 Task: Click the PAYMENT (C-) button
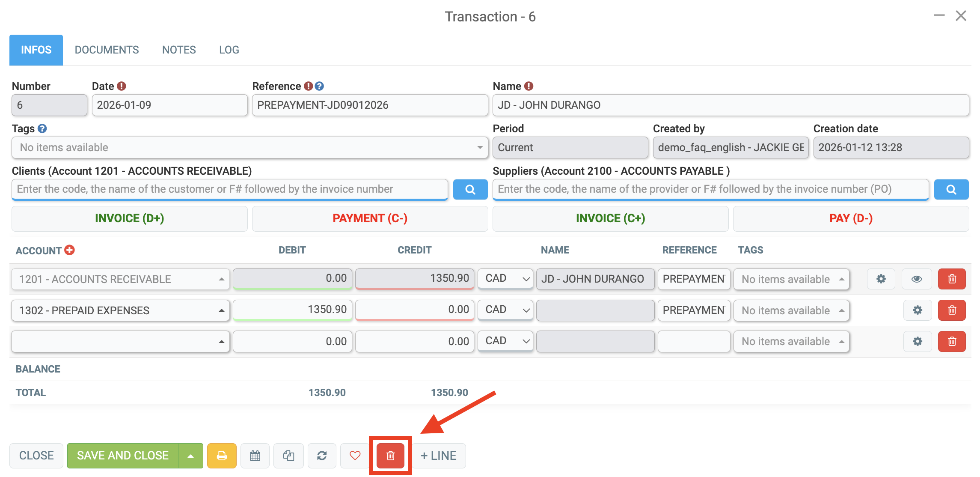click(x=370, y=218)
